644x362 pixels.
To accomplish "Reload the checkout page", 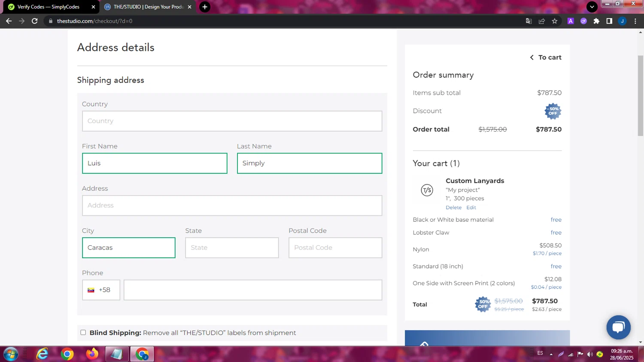I will 35,21.
